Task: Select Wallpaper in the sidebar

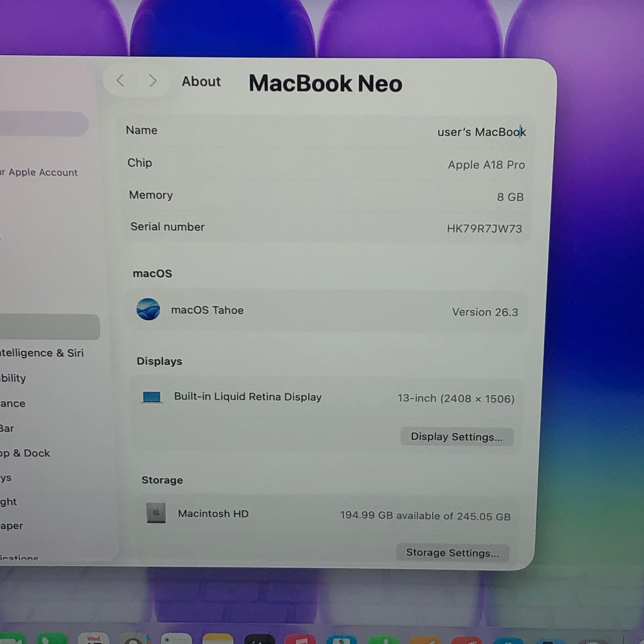Action: (12, 526)
